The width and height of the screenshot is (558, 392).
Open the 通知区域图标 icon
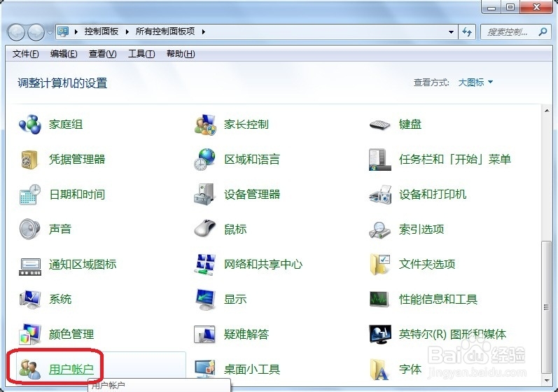click(x=30, y=267)
